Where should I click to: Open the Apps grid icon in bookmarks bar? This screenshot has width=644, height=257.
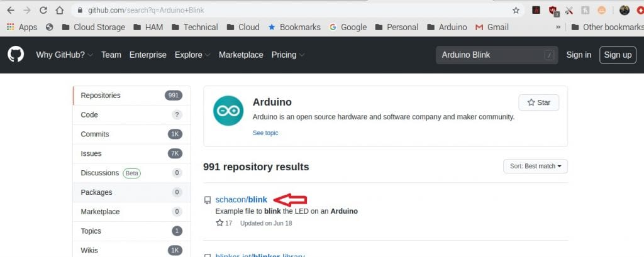[11, 27]
